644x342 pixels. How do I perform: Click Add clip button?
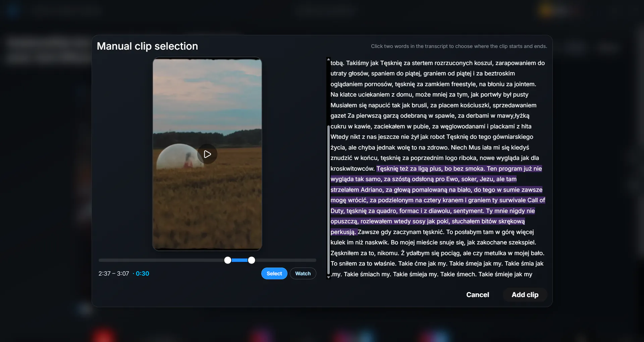tap(525, 295)
